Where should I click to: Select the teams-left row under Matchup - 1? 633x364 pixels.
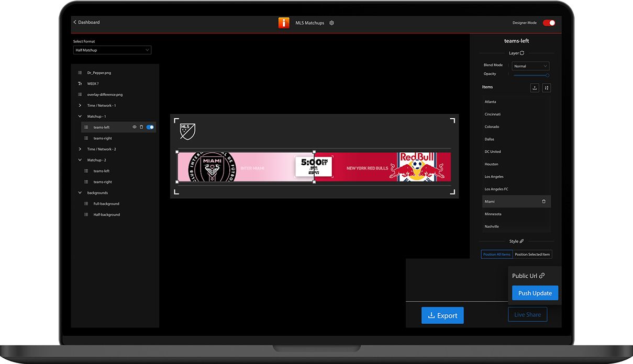[x=118, y=127]
